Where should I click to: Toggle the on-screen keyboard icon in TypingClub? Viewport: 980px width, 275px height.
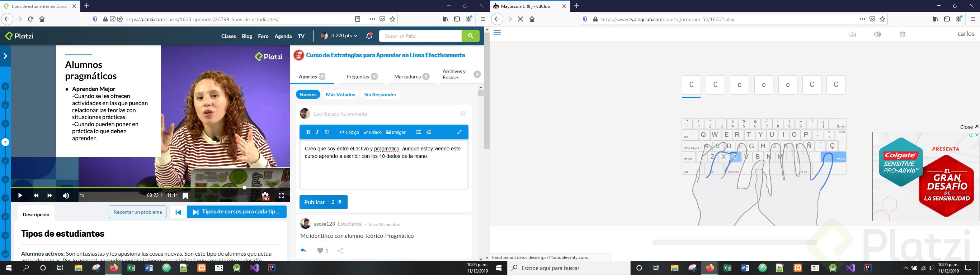[x=852, y=35]
